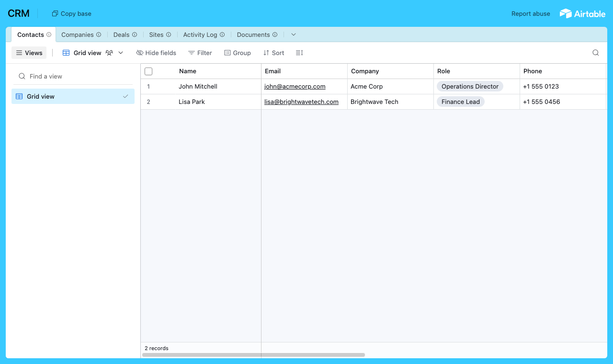
Task: Open the Airtable logo link
Action: coord(582,13)
